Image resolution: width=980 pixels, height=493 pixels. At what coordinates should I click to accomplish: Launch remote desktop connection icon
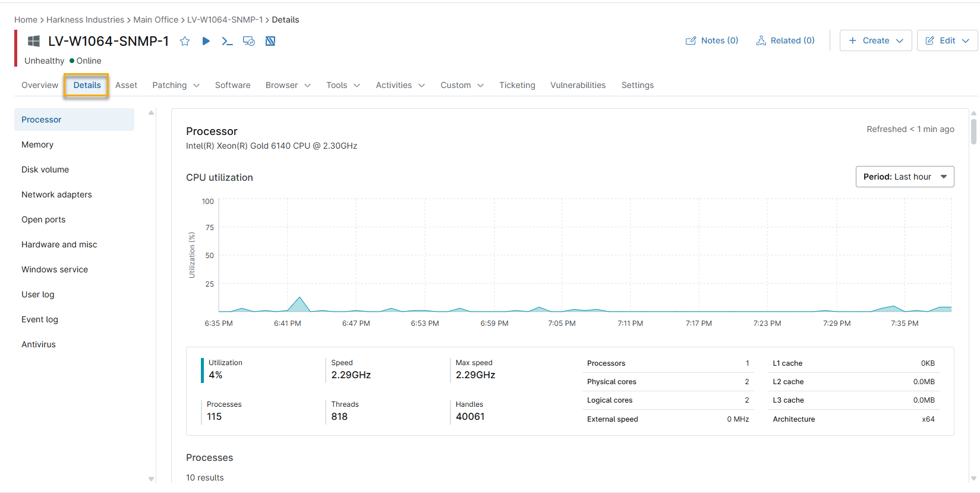click(x=248, y=41)
